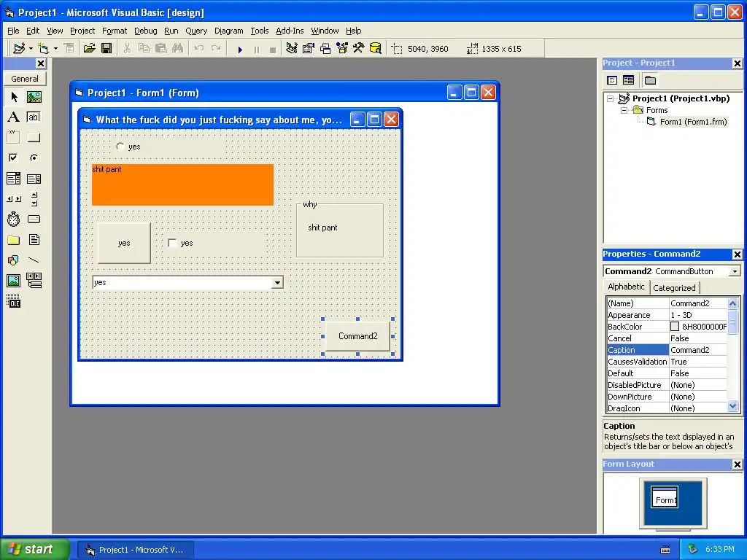Click the orange 'shit pant' label
The height and width of the screenshot is (560, 747).
pos(182,184)
